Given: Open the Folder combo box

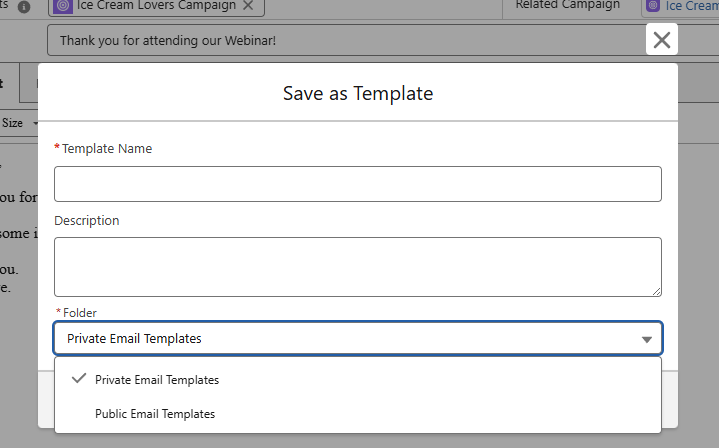Looking at the screenshot, I should click(357, 339).
